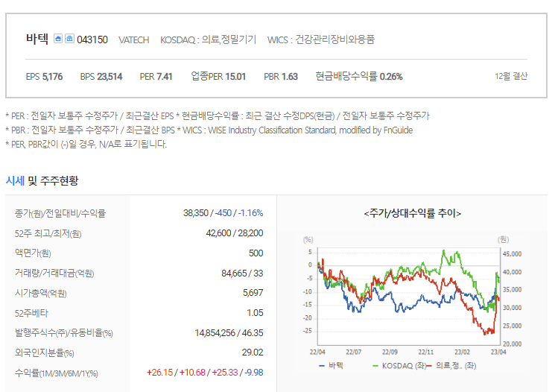
Task: Click the VATECH English name
Action: point(134,40)
